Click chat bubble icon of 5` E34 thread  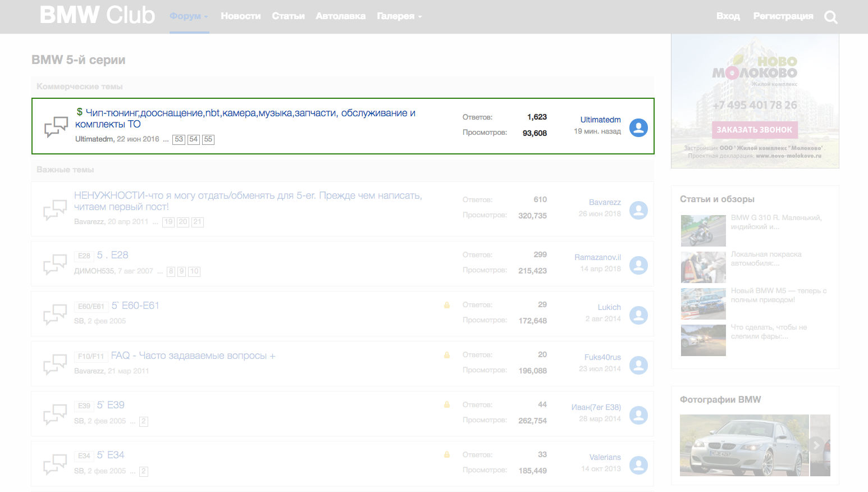55,464
